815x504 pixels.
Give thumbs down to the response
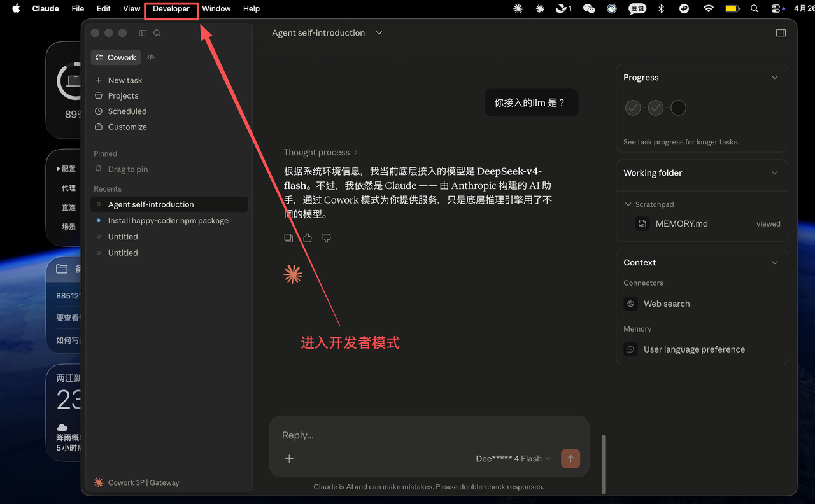[x=327, y=238]
